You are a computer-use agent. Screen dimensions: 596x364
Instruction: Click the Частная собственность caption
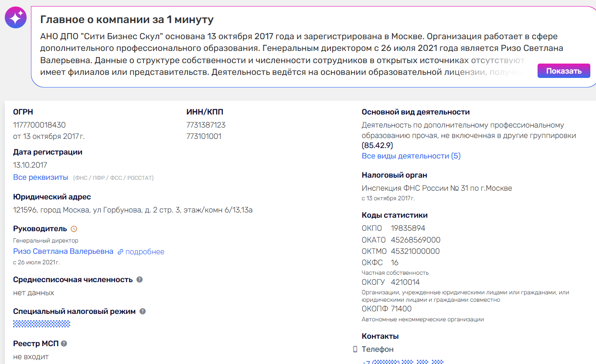[395, 273]
